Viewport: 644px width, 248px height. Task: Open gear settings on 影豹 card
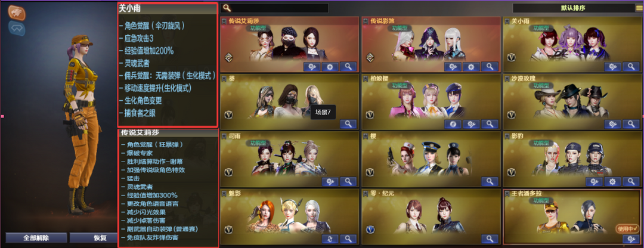pos(613,181)
